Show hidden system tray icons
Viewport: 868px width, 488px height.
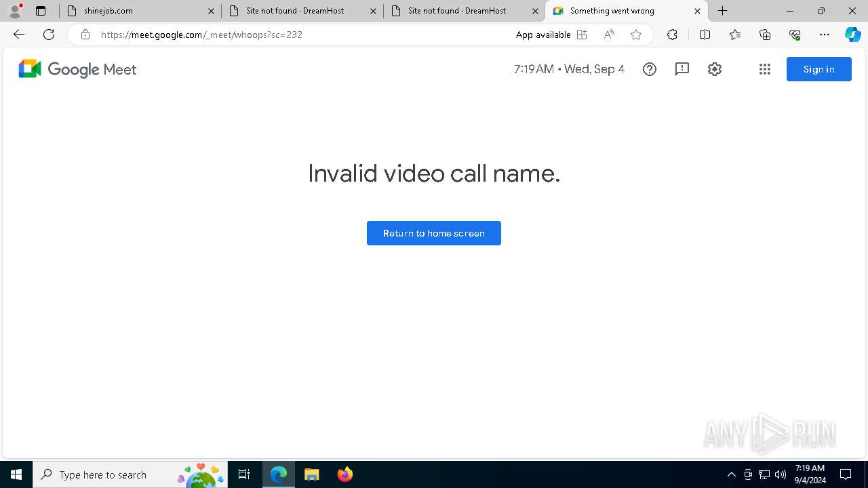click(731, 474)
